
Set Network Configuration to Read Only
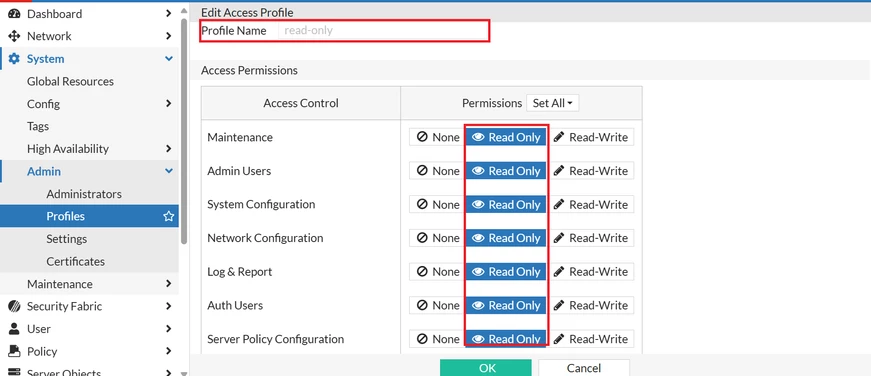[506, 238]
